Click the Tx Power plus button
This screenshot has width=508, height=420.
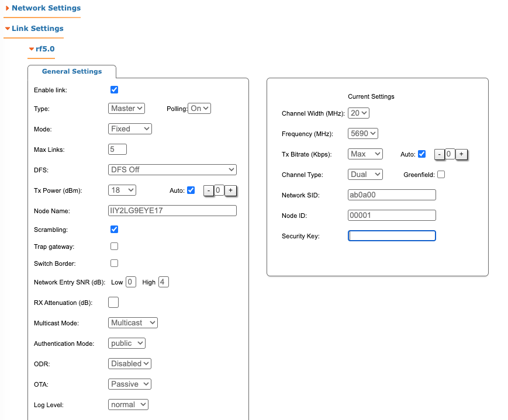230,190
